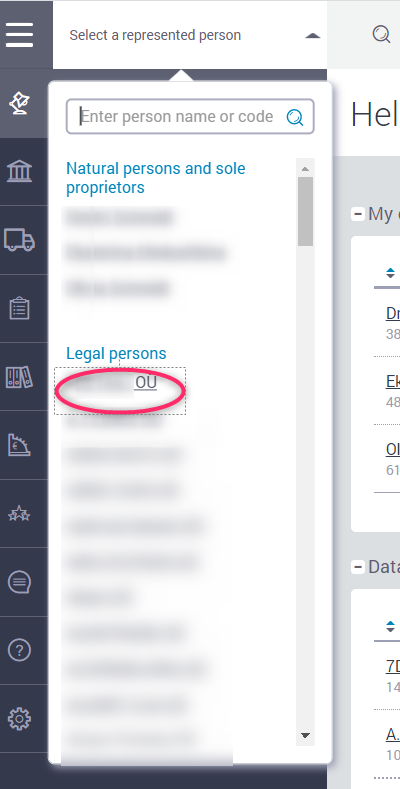This screenshot has height=789, width=400.
Task: Collapse the Select a represented person dropdown
Action: coord(312,35)
